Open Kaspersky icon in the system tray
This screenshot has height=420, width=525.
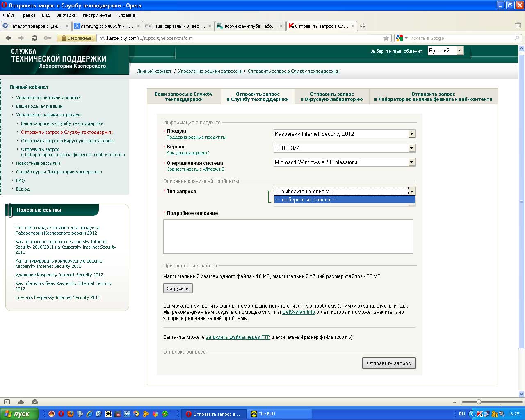(x=480, y=414)
